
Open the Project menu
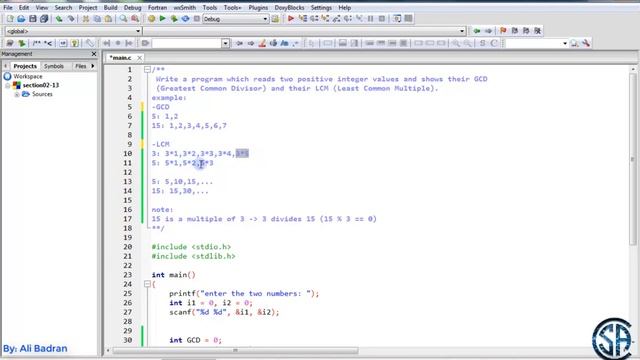pyautogui.click(x=88, y=7)
